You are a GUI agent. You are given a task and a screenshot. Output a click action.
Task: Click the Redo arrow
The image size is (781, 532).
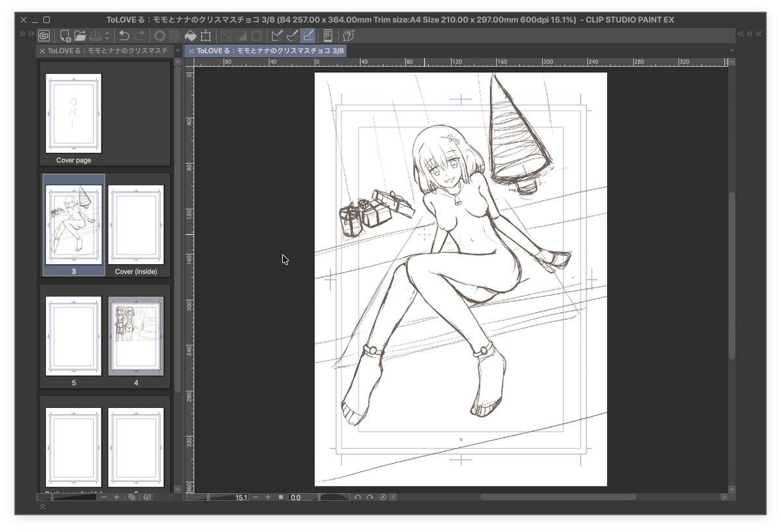[x=139, y=36]
